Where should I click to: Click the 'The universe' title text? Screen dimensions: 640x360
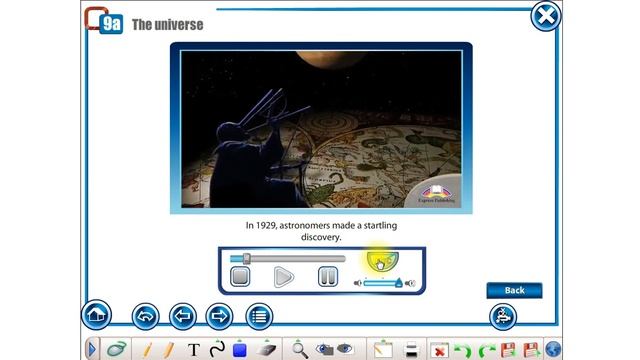coord(167,24)
